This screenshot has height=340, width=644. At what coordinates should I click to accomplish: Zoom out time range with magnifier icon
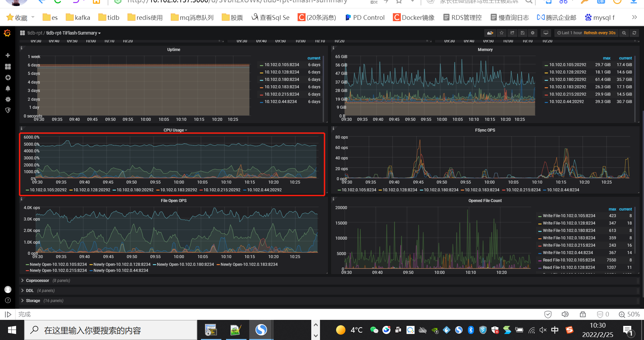(x=624, y=33)
